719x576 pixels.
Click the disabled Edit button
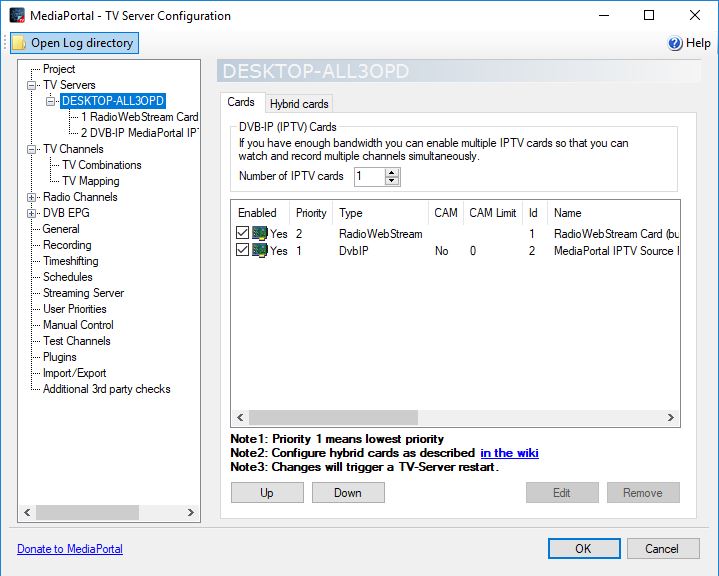click(562, 493)
